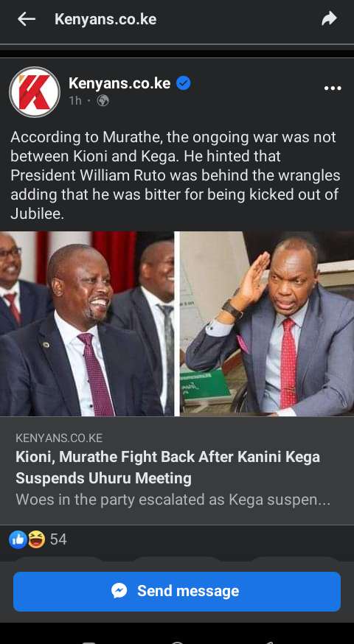Click the Send message button
The width and height of the screenshot is (354, 644).
[177, 592]
